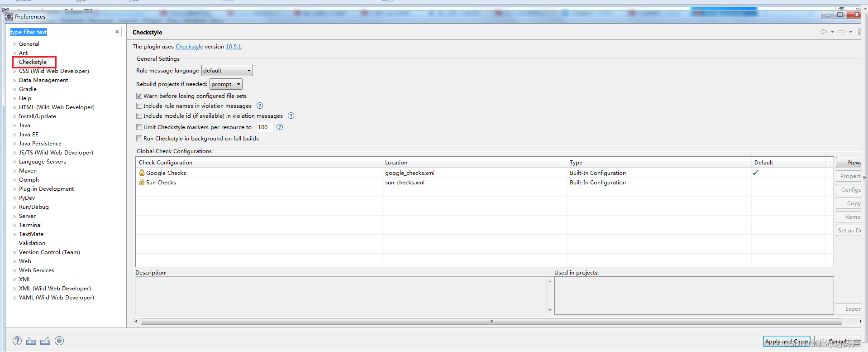868x352 pixels.
Task: Open the help icon at dialog bottom
Action: click(x=17, y=341)
